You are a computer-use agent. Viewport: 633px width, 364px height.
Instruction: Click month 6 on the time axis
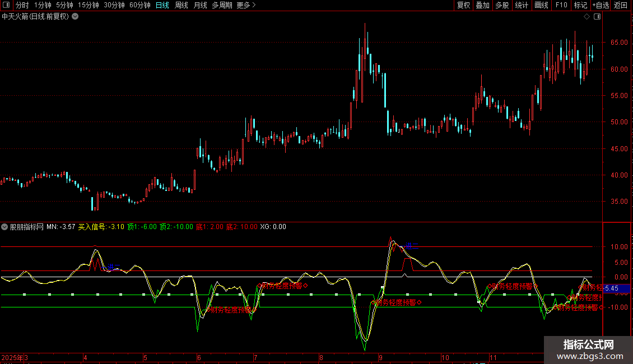pos(199,358)
